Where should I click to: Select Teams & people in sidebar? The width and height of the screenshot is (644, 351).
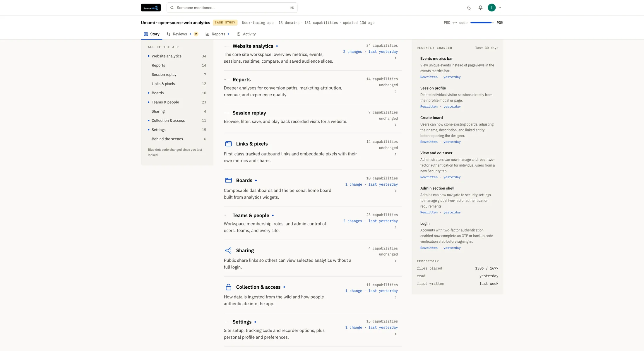click(177, 102)
